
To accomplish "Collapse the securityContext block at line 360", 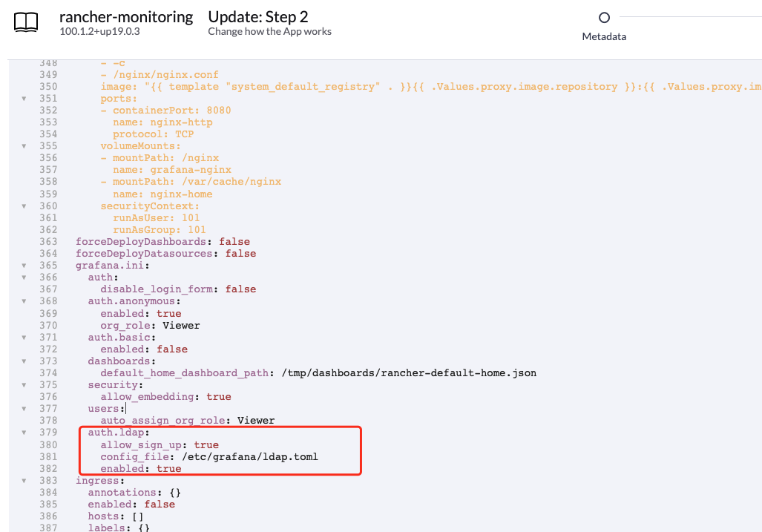I will pyautogui.click(x=24, y=206).
